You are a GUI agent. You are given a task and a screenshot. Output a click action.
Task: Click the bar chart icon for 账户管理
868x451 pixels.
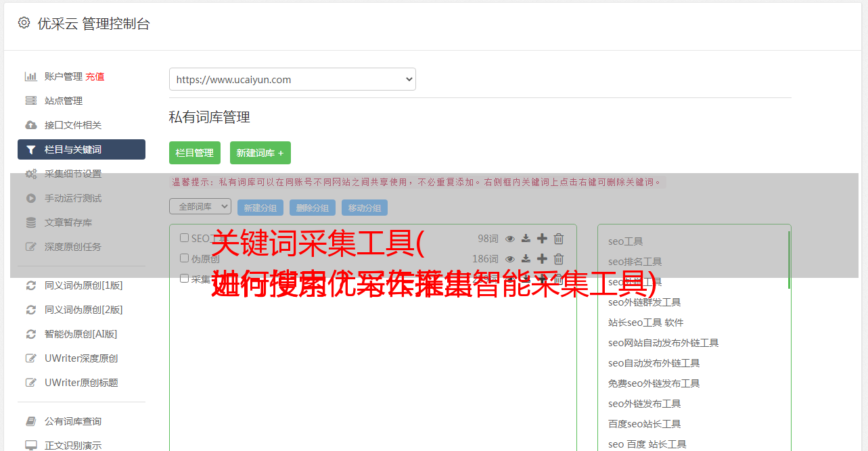click(31, 76)
